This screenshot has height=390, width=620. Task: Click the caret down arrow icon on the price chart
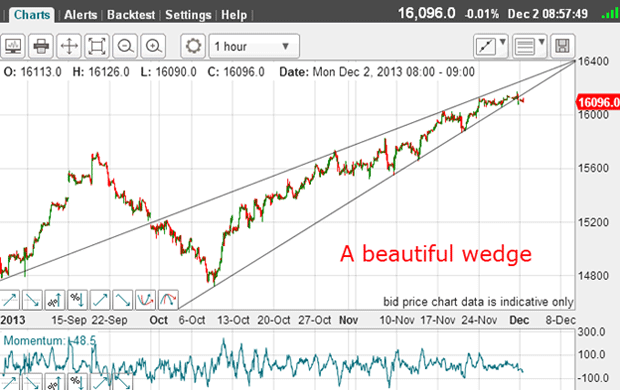122,300
